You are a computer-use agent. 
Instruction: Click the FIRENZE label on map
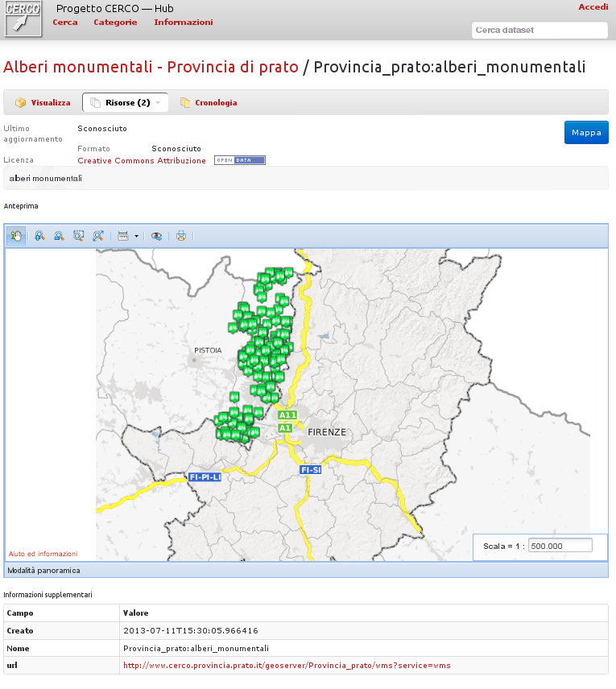(x=327, y=432)
